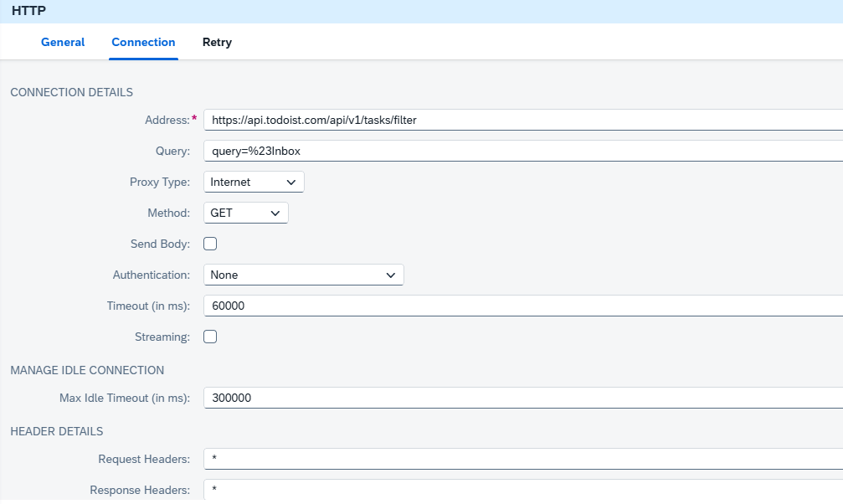Open the Retry tab
The height and width of the screenshot is (504, 843).
point(217,42)
